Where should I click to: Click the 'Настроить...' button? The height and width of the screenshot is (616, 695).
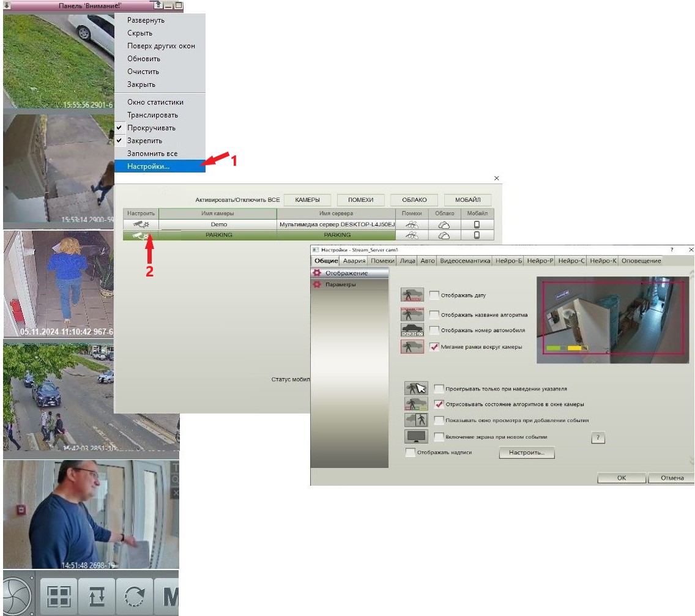(527, 453)
